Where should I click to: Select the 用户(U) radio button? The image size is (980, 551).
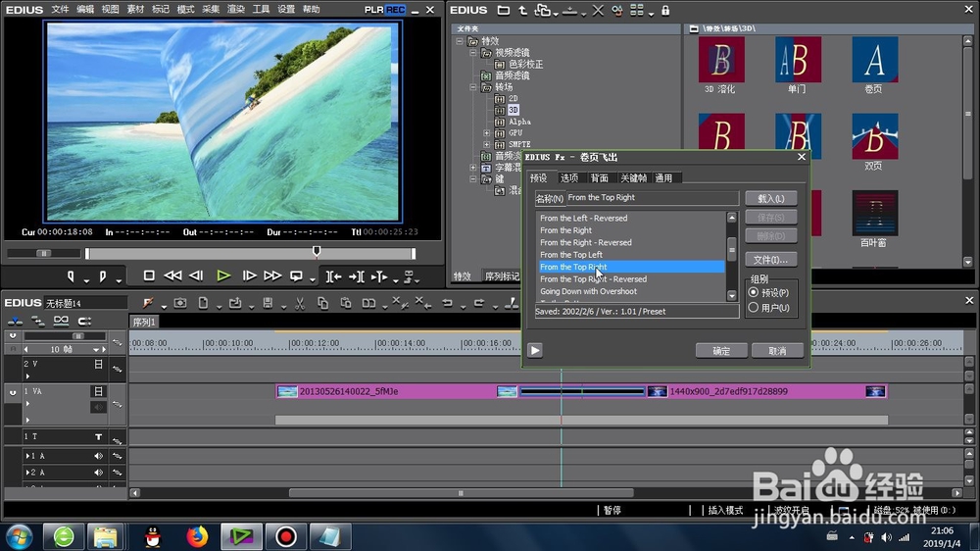click(754, 308)
